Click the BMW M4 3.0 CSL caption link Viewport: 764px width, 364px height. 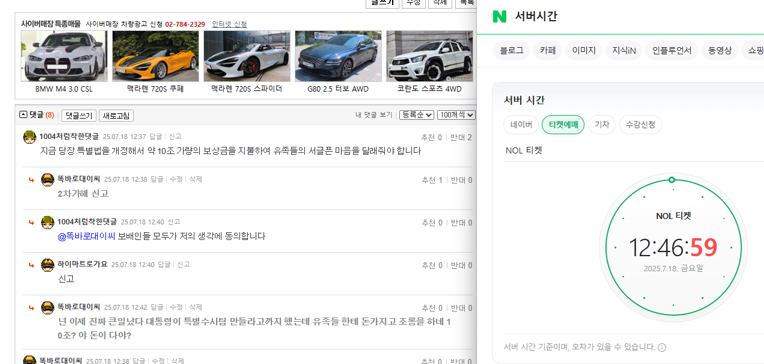[x=64, y=89]
